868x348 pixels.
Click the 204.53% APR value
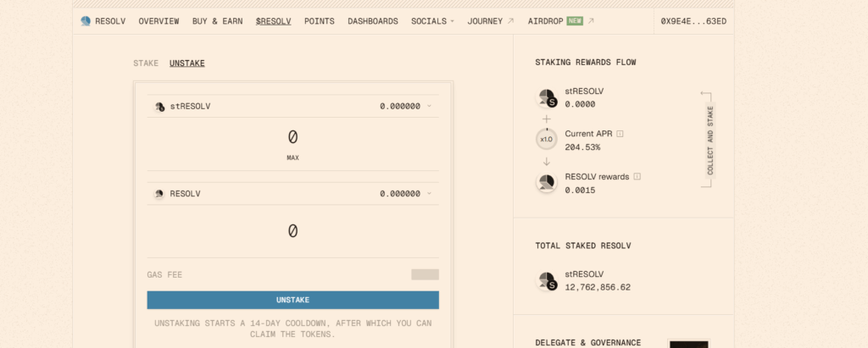tap(582, 147)
